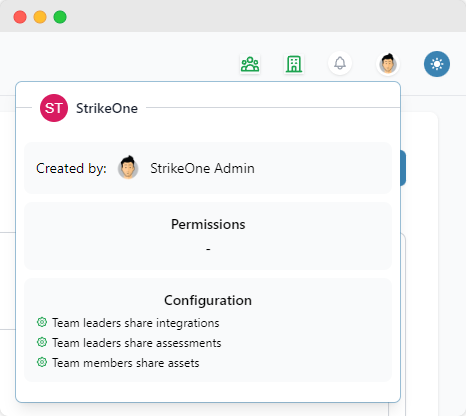This screenshot has width=466, height=416.
Task: Click the Permissions heading
Action: point(208,224)
